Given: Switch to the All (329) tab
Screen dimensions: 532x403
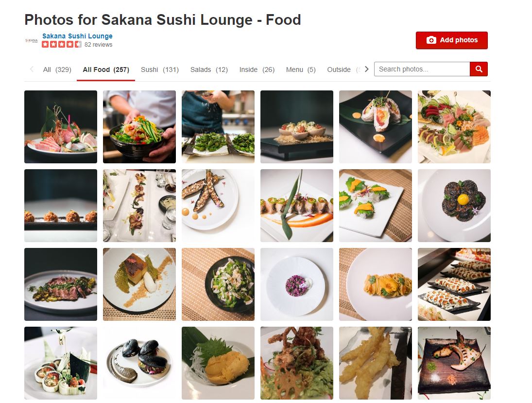Looking at the screenshot, I should pyautogui.click(x=57, y=70).
